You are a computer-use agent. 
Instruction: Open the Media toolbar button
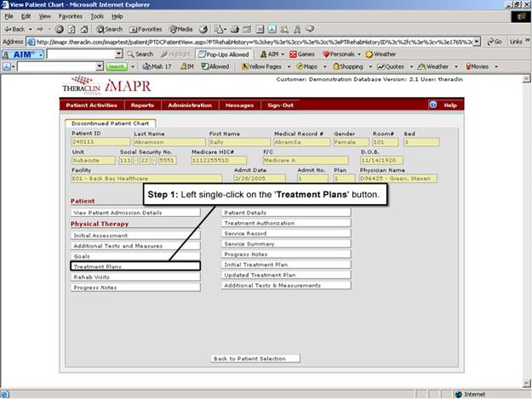[180, 29]
